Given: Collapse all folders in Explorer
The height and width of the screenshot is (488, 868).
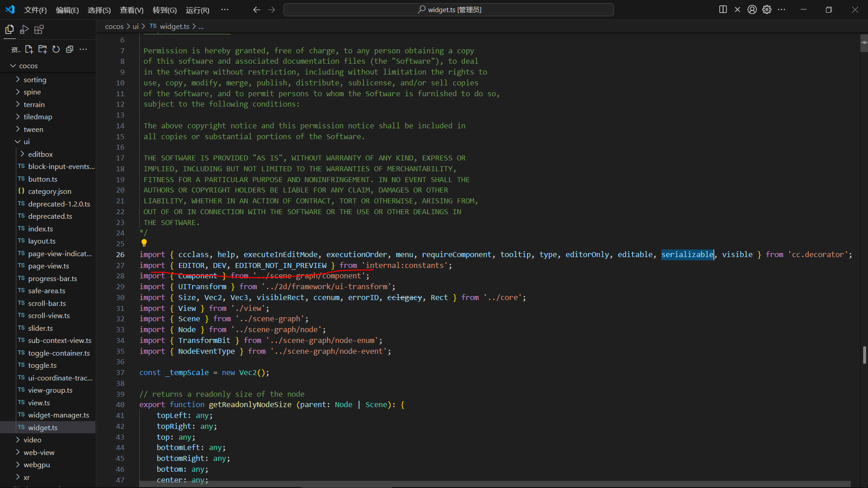Looking at the screenshot, I should (70, 49).
